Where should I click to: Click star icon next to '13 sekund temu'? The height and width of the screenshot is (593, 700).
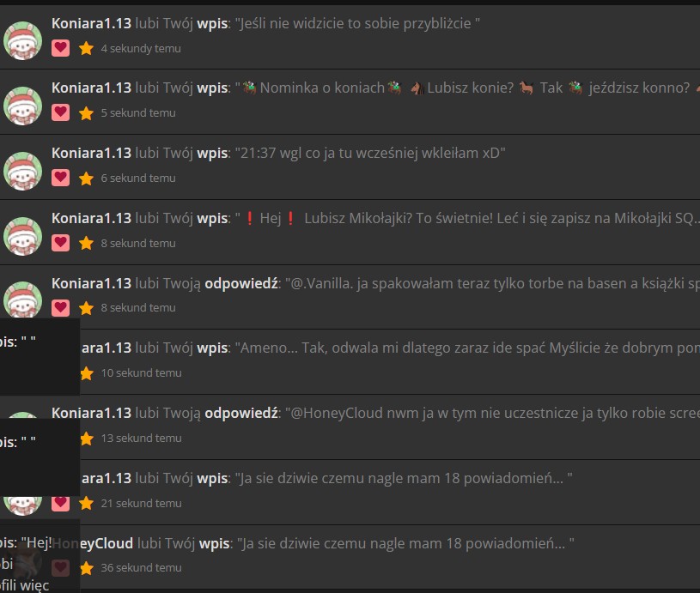click(87, 439)
